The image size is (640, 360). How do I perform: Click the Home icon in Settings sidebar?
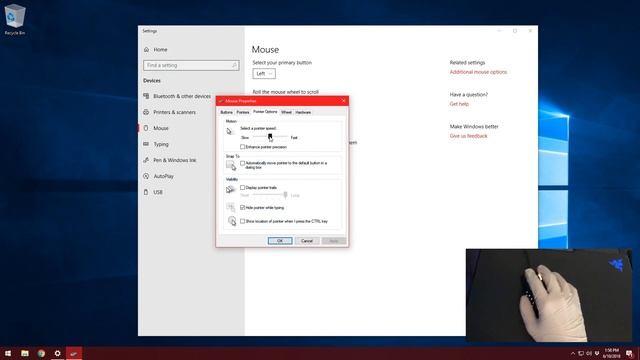147,49
